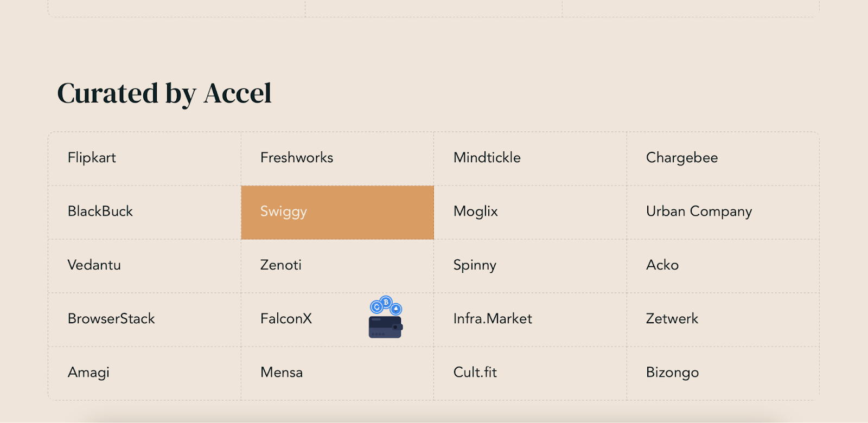Open the Cult.fit entry

click(530, 373)
